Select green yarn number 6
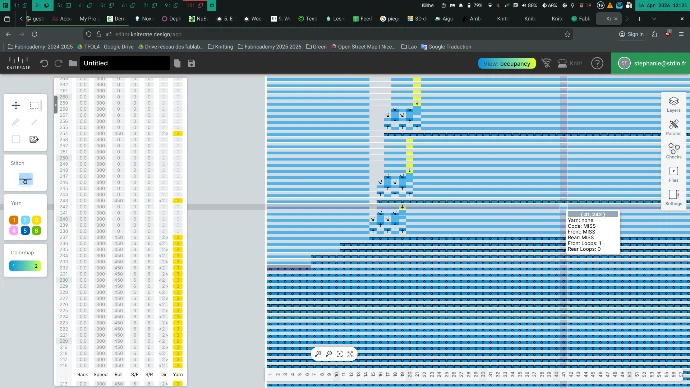The width and height of the screenshot is (690, 388). click(37, 230)
